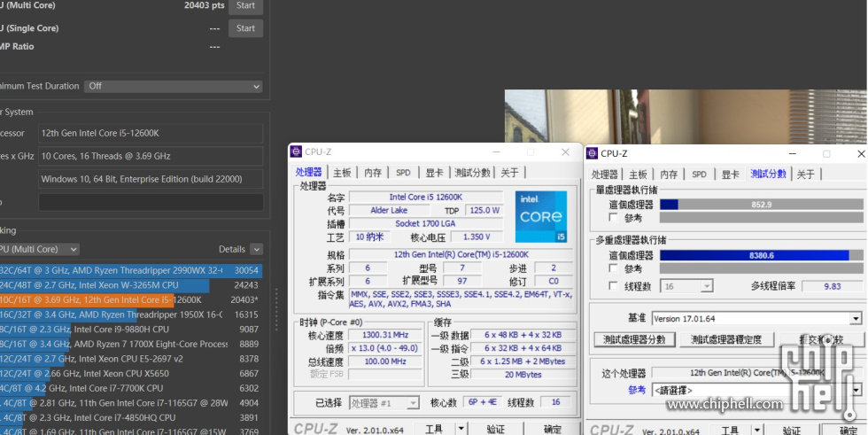Select the Intel Xeon W-3265M ranking row

pos(131,285)
